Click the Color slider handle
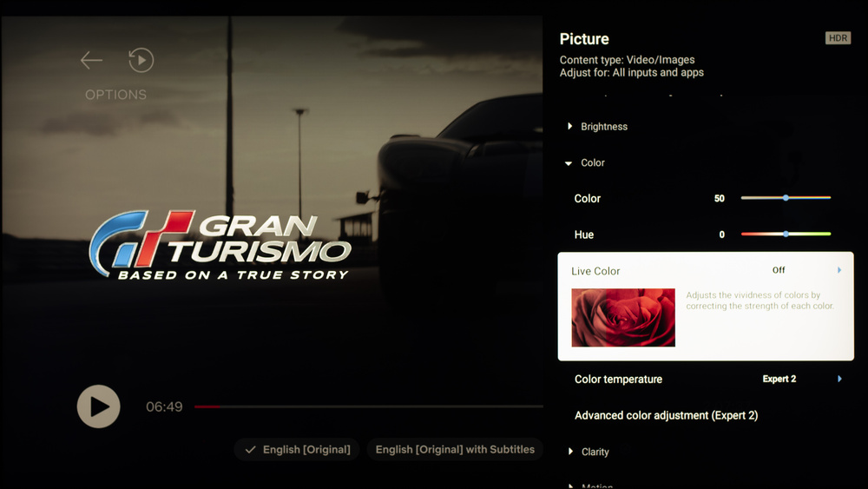This screenshot has width=868, height=489. (x=786, y=198)
